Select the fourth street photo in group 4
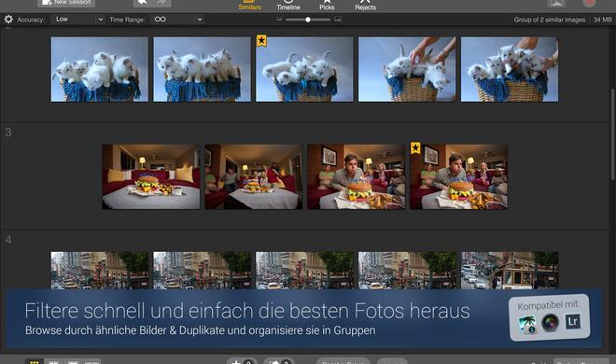 [407, 271]
